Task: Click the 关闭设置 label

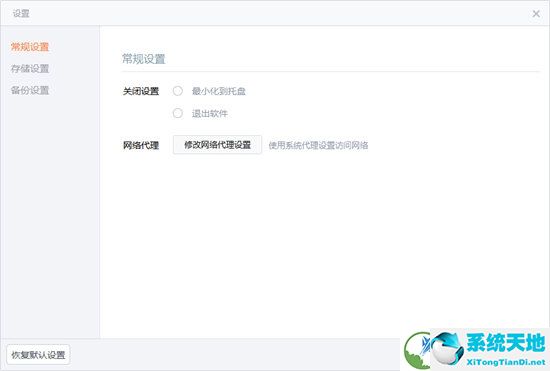Action: tap(141, 92)
